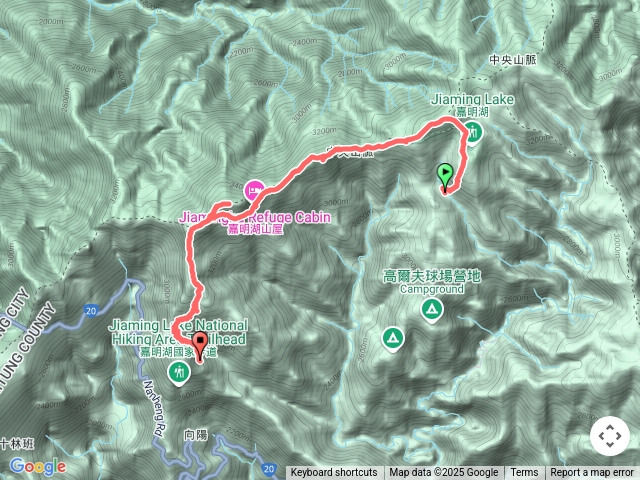Select the pink Jiaming Lake Refuge Cabin icon

point(254,191)
